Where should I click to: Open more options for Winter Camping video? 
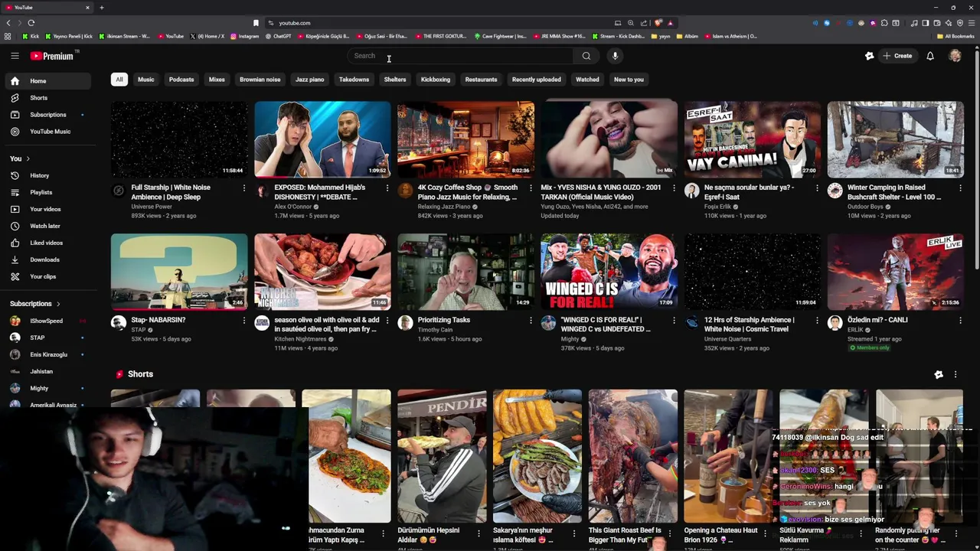960,188
